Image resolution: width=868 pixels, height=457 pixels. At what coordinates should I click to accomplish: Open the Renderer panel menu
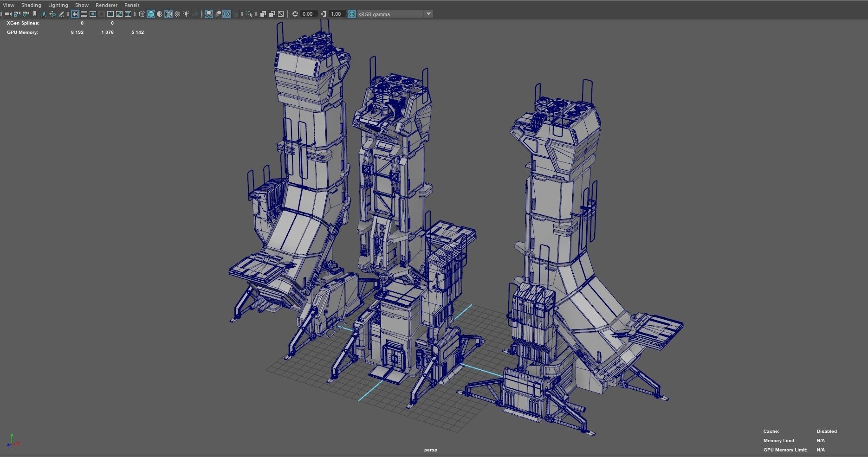pos(106,5)
